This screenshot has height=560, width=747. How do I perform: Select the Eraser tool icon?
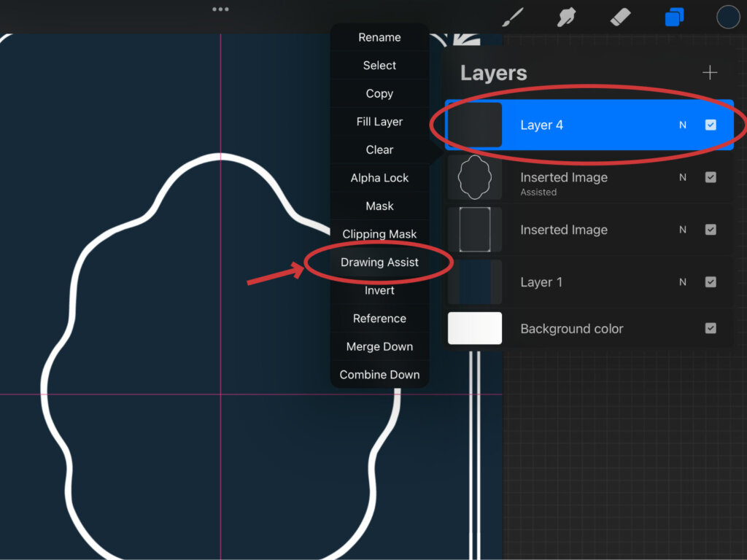pos(620,17)
